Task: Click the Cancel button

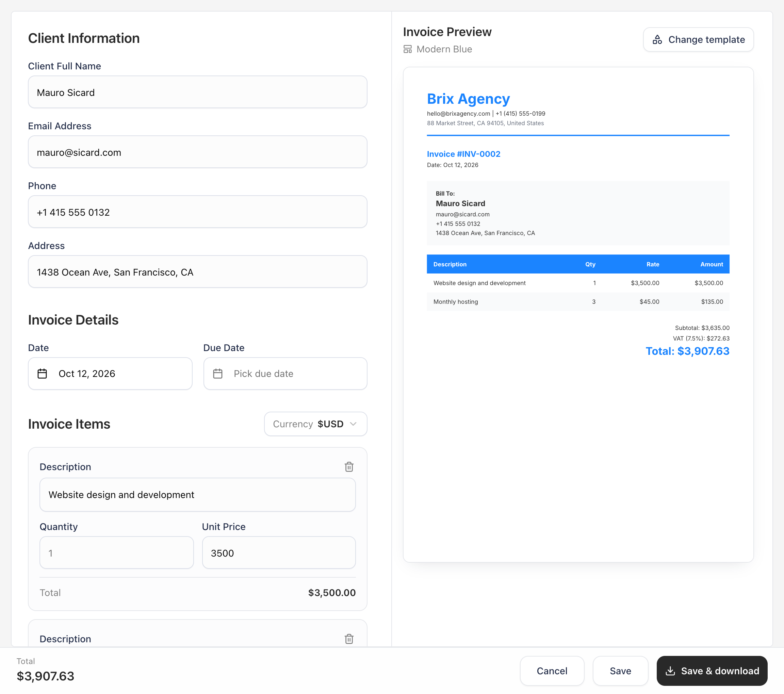Action: (552, 671)
